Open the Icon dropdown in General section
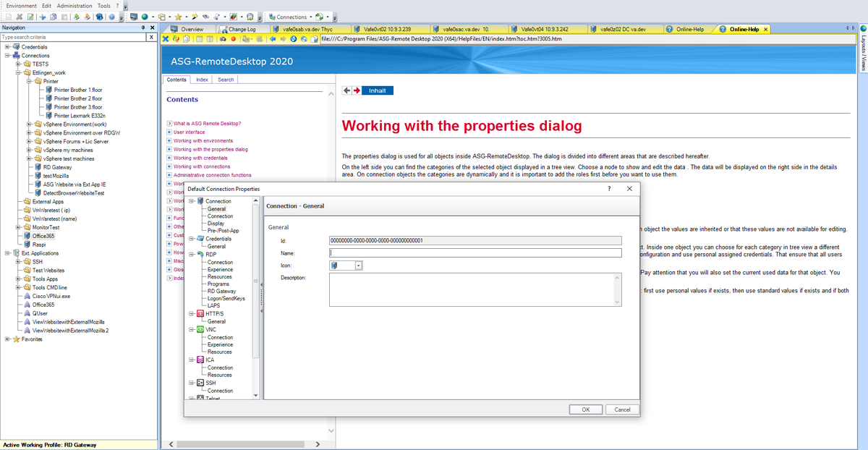 358,266
